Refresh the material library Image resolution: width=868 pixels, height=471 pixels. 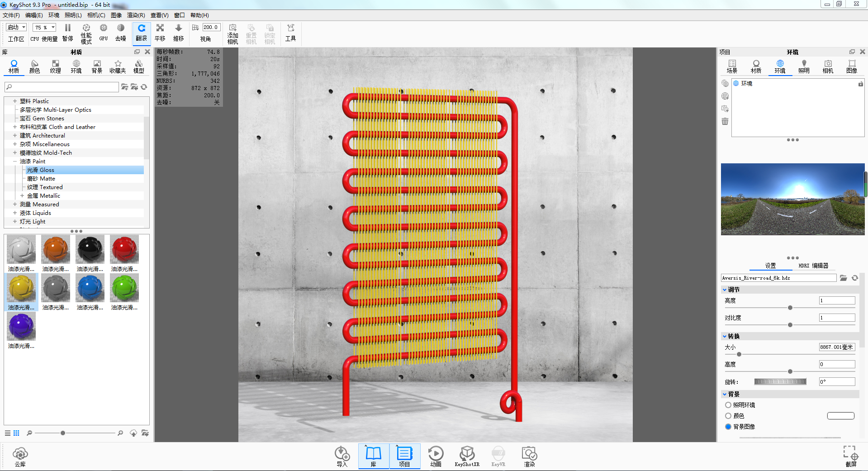coord(144,87)
